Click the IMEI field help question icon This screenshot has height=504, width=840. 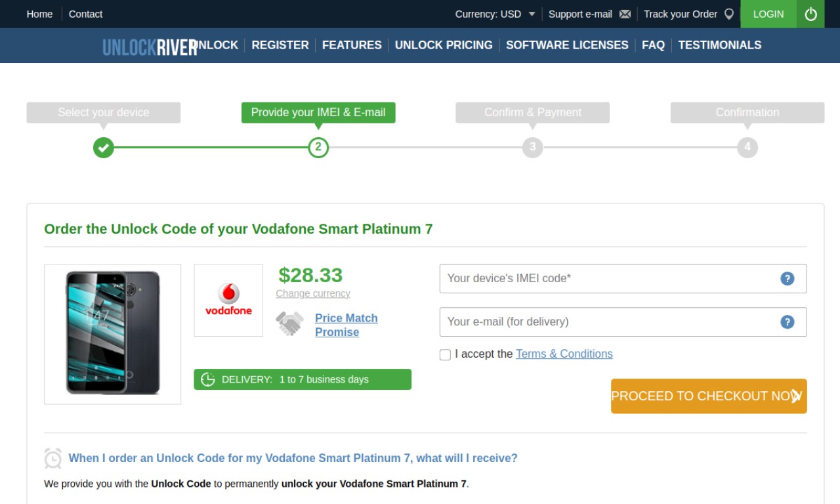[x=787, y=278]
